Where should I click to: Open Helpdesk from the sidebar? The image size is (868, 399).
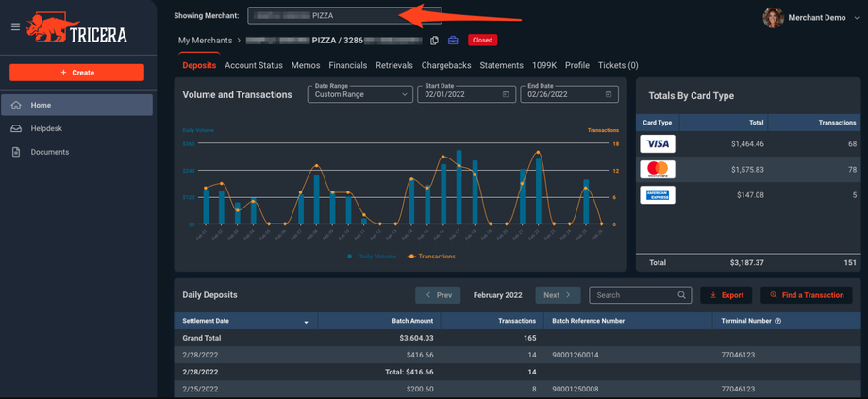(46, 128)
